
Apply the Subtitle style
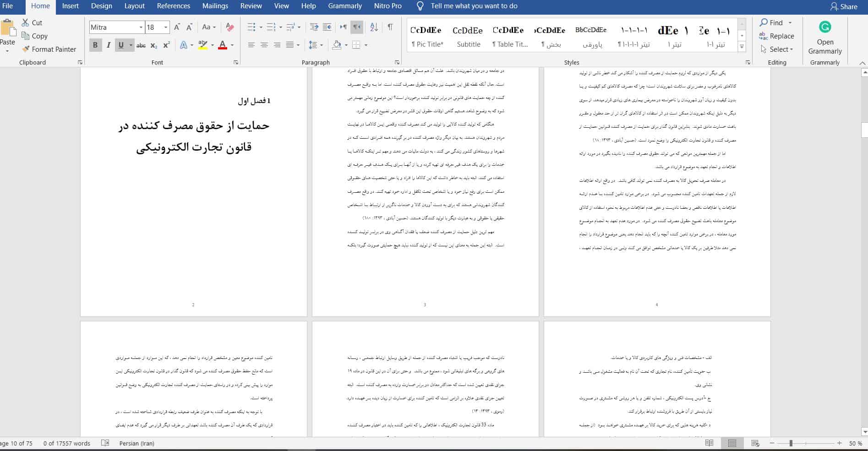coord(468,36)
